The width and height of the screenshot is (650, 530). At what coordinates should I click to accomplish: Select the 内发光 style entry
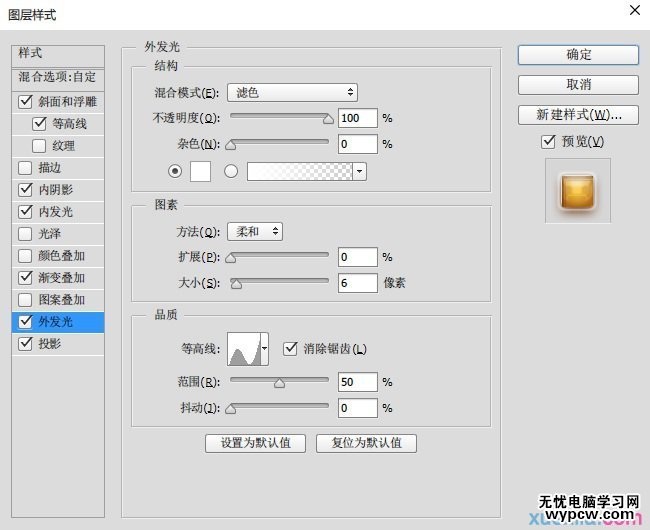point(58,211)
